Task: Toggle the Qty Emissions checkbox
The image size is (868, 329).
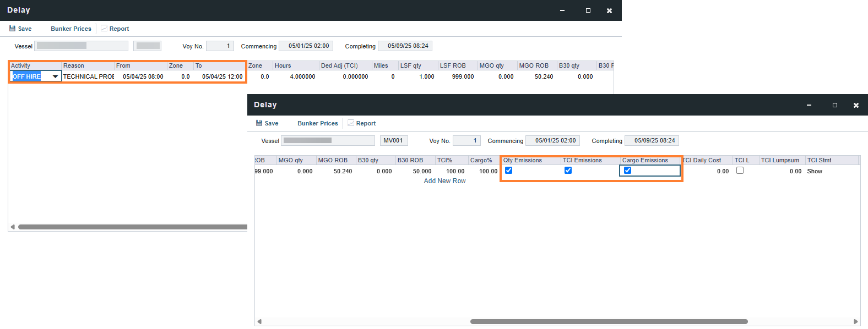Action: pyautogui.click(x=509, y=171)
